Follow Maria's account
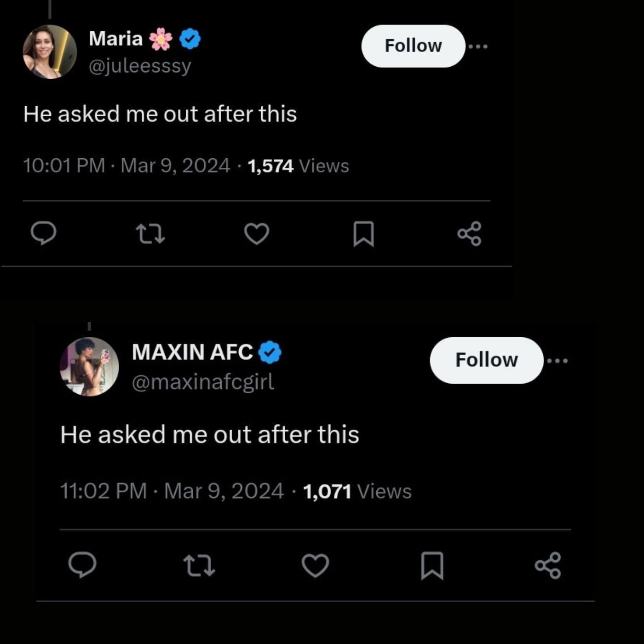Viewport: 644px width, 644px height. pyautogui.click(x=413, y=46)
